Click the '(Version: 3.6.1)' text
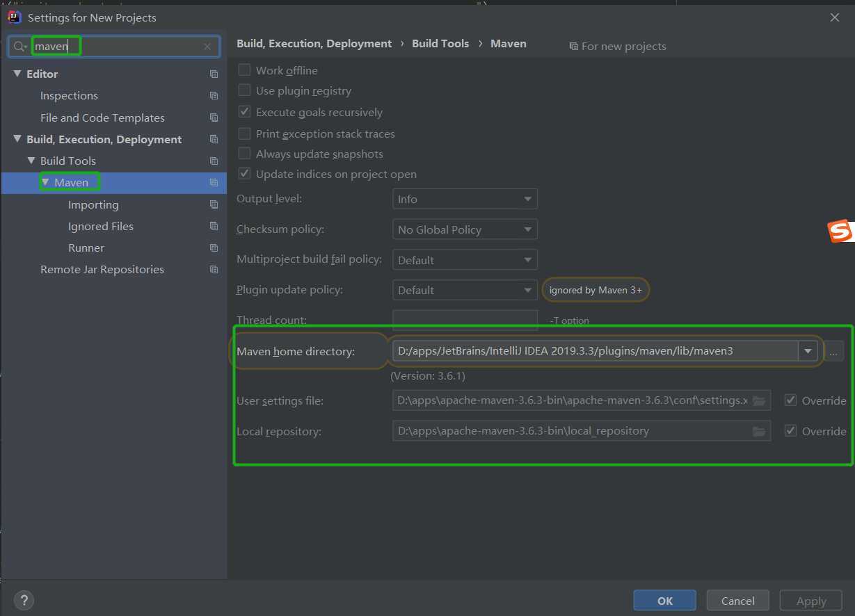Screen dimensions: 855x616 click(428, 375)
